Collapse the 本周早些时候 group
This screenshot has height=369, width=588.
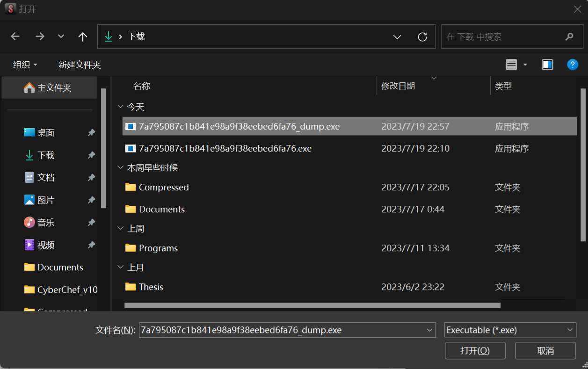click(121, 167)
